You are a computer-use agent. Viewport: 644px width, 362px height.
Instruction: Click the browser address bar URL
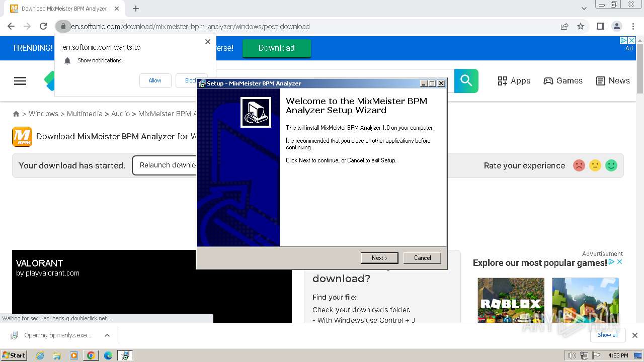[x=190, y=26]
